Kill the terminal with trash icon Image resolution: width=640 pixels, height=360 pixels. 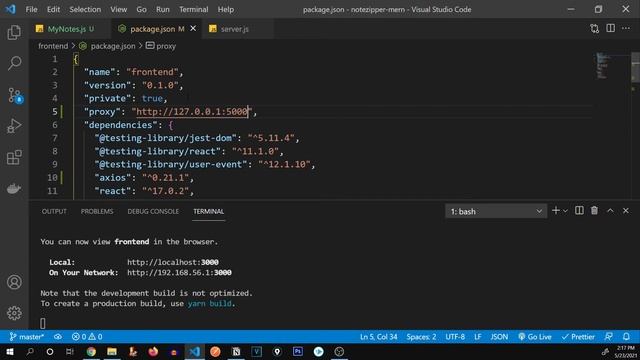(594, 211)
